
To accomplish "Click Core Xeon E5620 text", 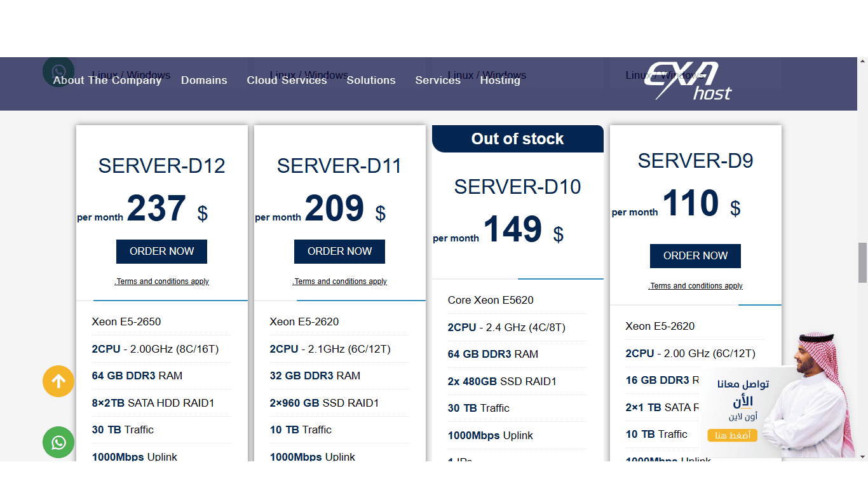I will [491, 301].
